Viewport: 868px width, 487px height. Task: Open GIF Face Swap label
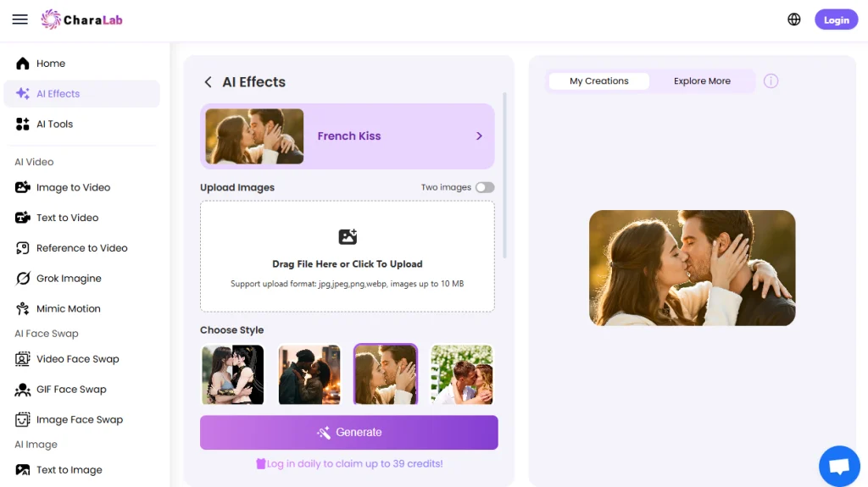[71, 390]
